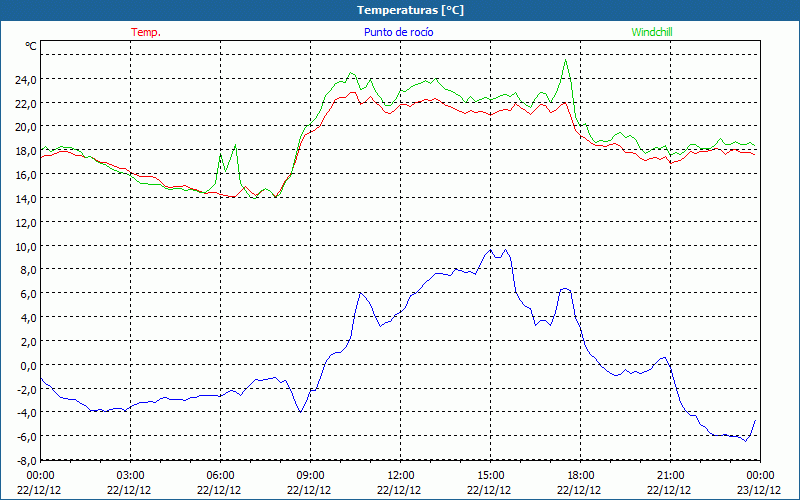Click the '4,0' y-axis value
Screen dimensions: 800x500
(29, 318)
